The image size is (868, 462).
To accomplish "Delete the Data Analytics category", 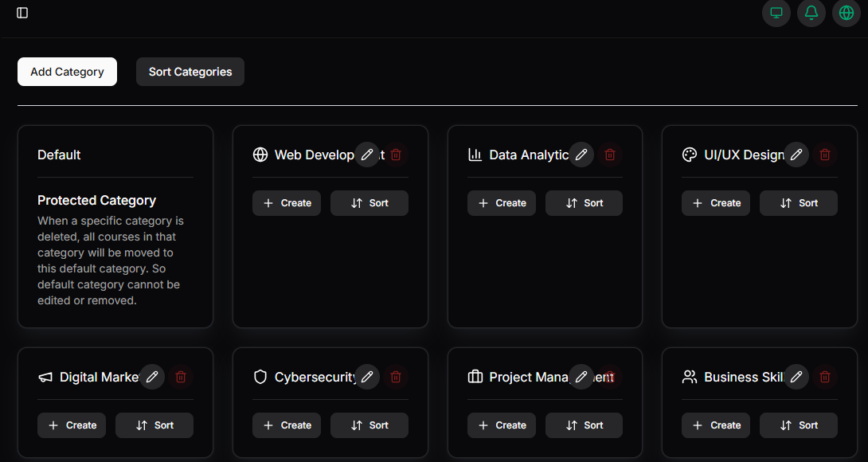I will [x=611, y=155].
